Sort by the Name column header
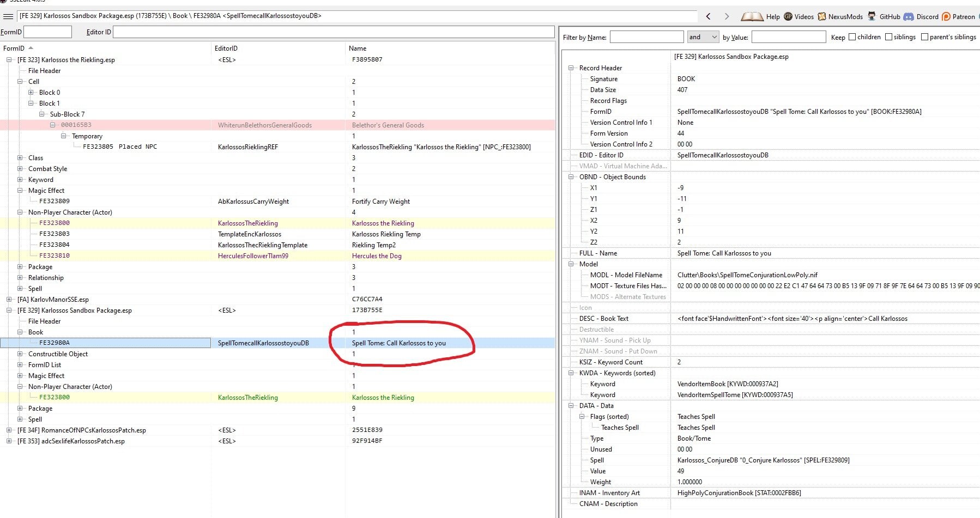Screen dimensions: 980x518 click(x=450, y=48)
